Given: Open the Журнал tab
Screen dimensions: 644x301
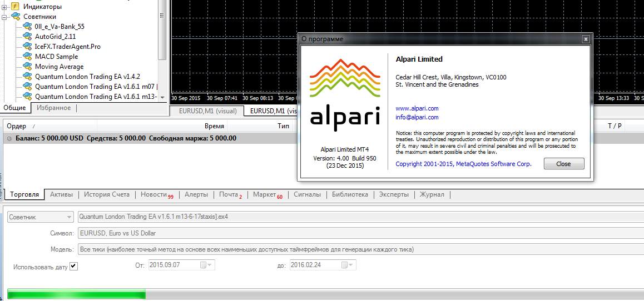Looking at the screenshot, I should [x=432, y=194].
